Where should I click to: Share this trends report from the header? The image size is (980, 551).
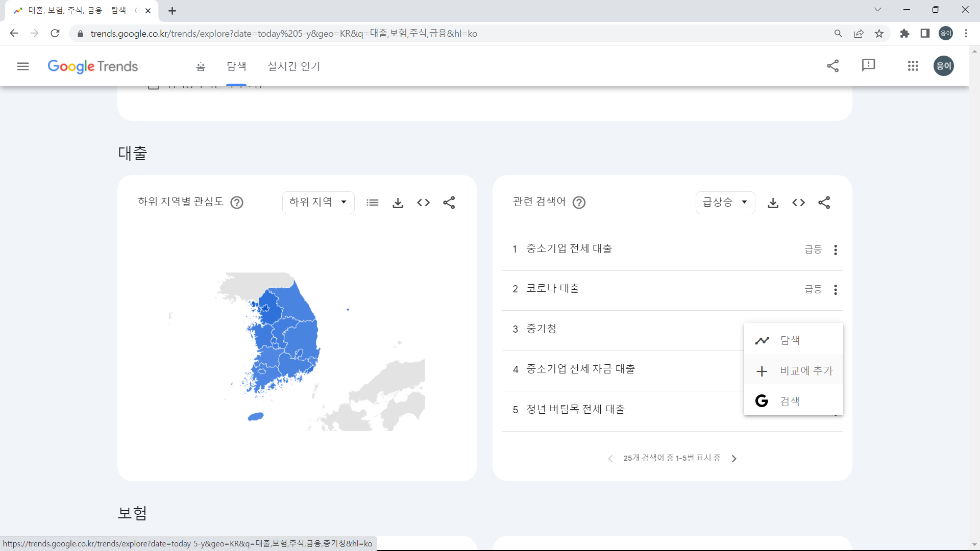point(833,66)
